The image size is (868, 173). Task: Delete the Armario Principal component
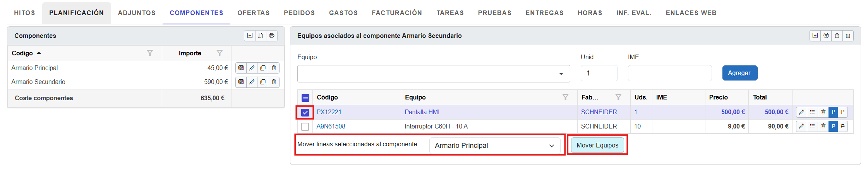(x=274, y=68)
